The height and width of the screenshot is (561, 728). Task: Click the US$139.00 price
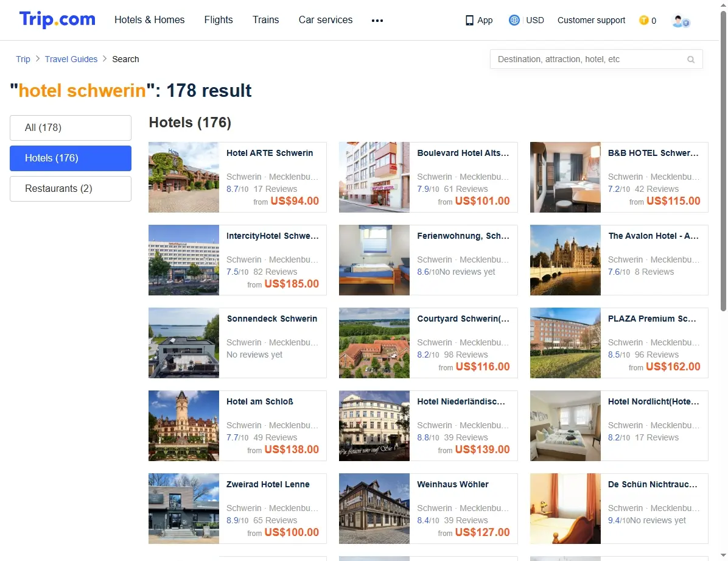pos(483,449)
